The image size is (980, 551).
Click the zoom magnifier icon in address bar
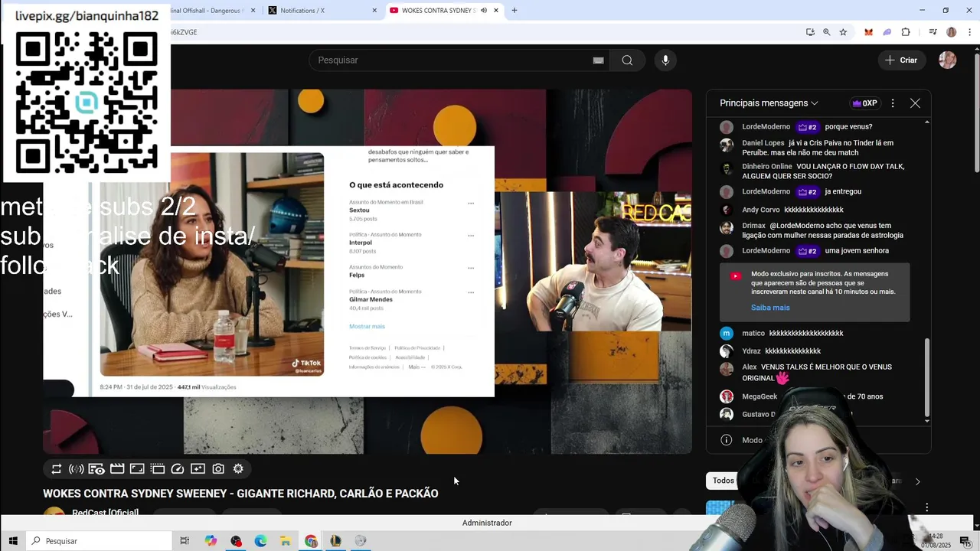826,32
